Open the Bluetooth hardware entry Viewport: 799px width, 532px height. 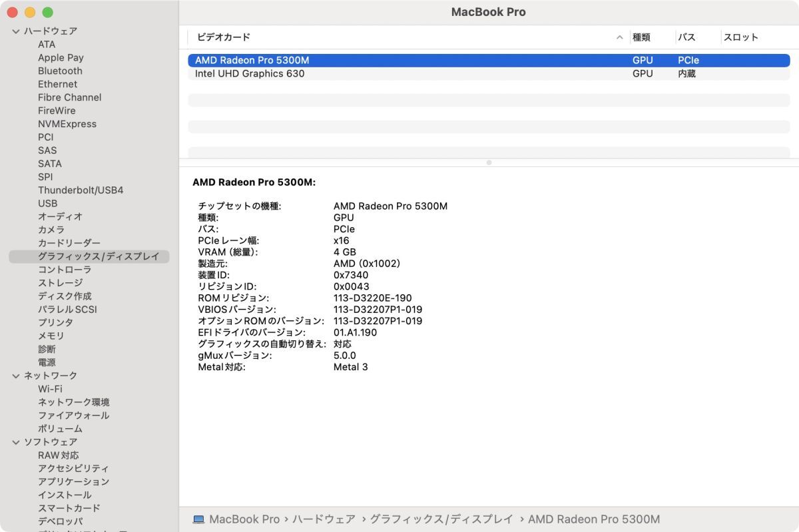(60, 71)
